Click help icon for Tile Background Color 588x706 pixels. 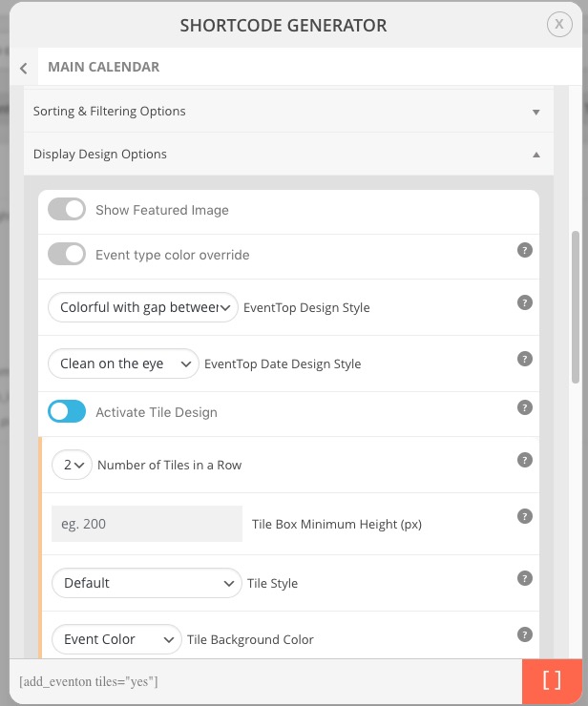524,634
